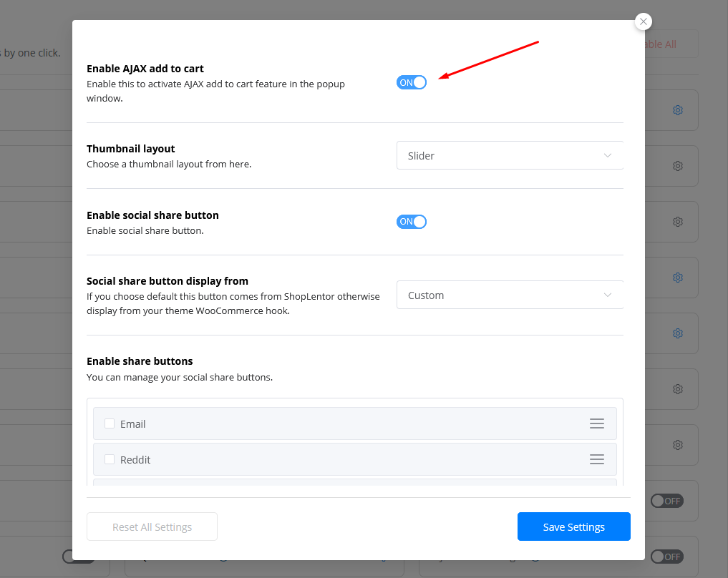Viewport: 728px width, 578px height.
Task: Open the Social share button display from dropdown
Action: point(510,295)
